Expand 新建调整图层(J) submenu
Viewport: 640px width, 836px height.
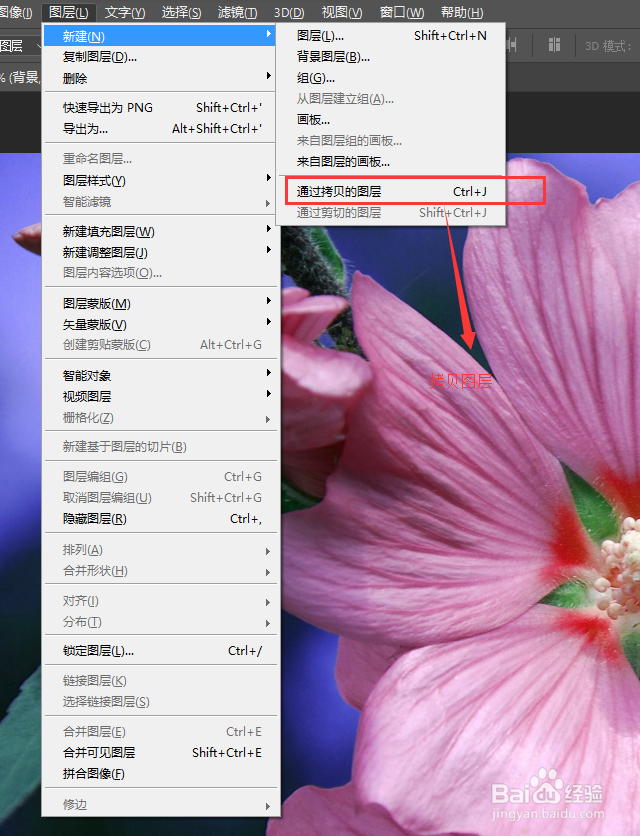tap(159, 252)
